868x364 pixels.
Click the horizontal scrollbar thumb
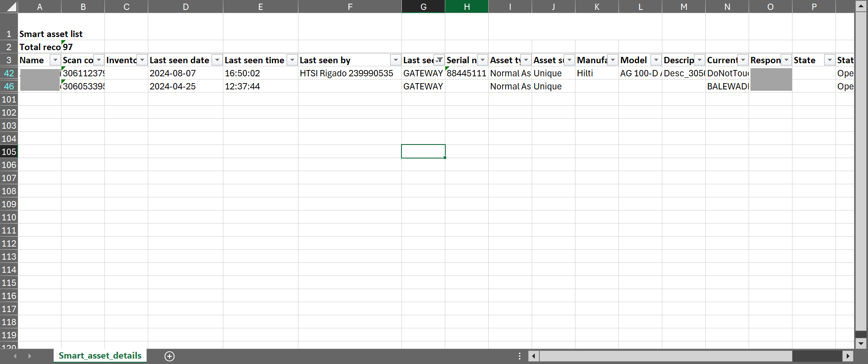click(x=665, y=356)
